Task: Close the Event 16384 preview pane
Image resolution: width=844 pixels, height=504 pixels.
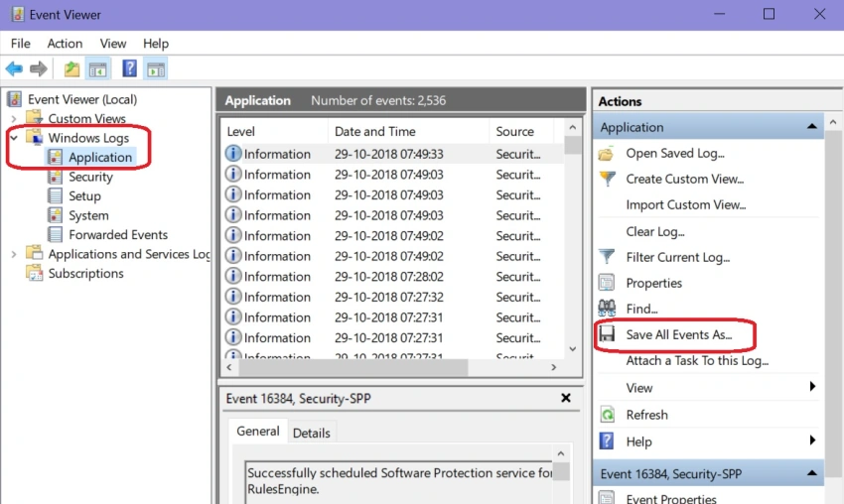Action: [x=566, y=398]
